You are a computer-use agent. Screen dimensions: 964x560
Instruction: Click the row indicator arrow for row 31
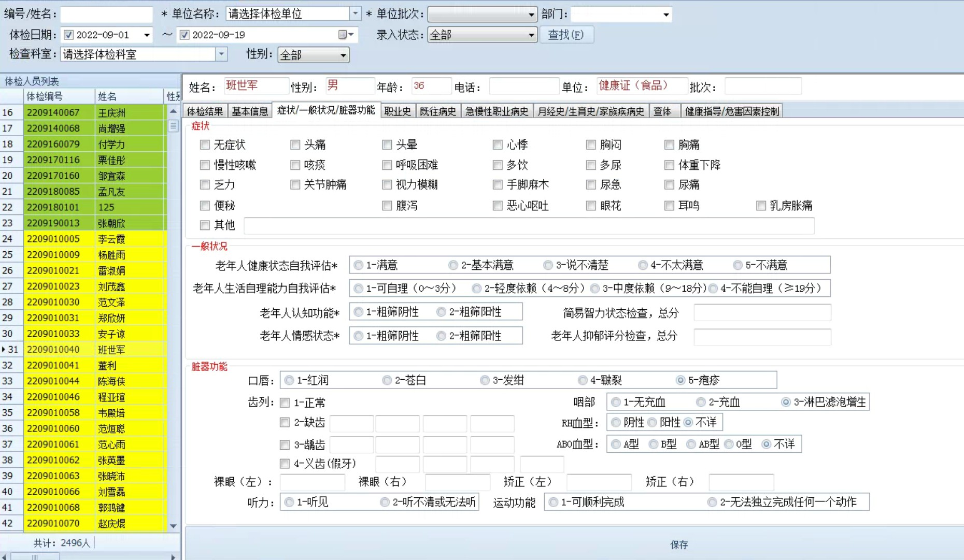pyautogui.click(x=4, y=350)
